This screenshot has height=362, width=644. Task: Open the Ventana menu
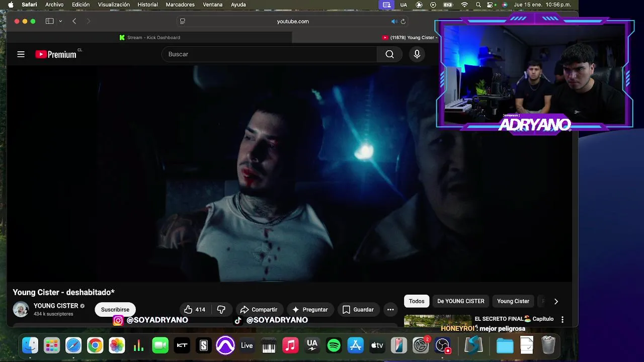(x=213, y=5)
